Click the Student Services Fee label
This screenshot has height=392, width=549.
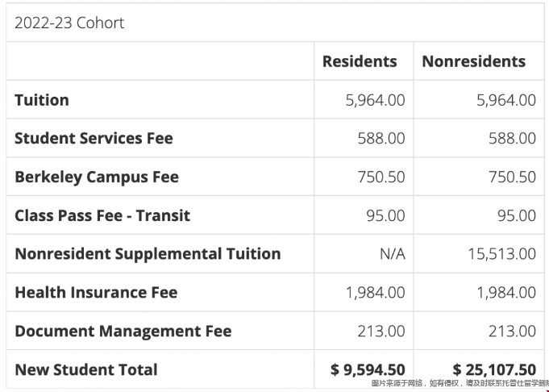[94, 138]
